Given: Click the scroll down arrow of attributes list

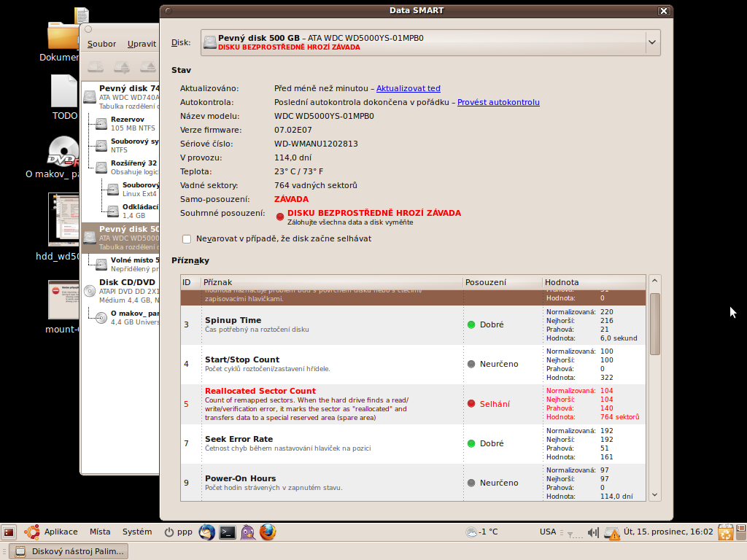Looking at the screenshot, I should tap(654, 495).
